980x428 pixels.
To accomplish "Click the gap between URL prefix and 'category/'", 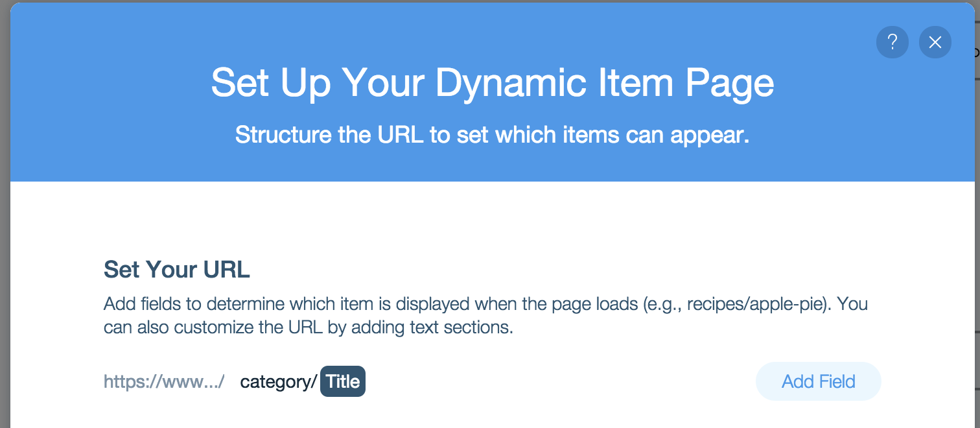I will click(232, 382).
